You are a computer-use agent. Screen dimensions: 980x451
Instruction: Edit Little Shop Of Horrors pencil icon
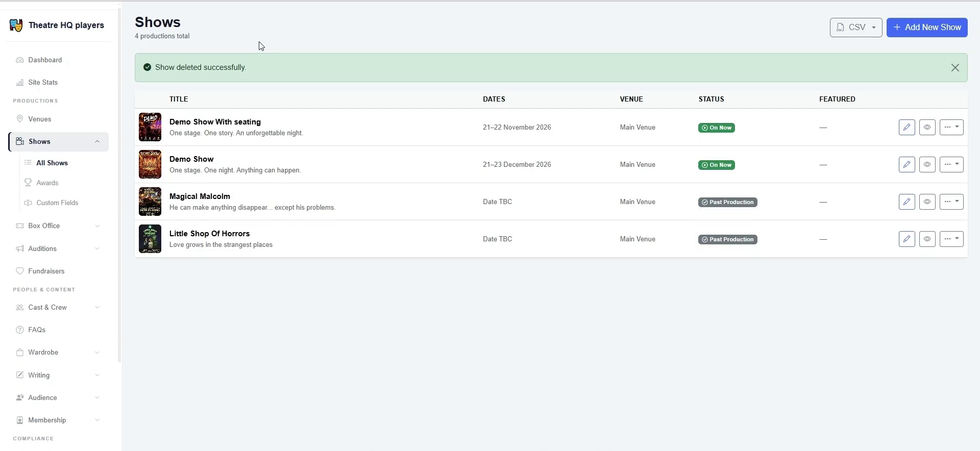(906, 239)
